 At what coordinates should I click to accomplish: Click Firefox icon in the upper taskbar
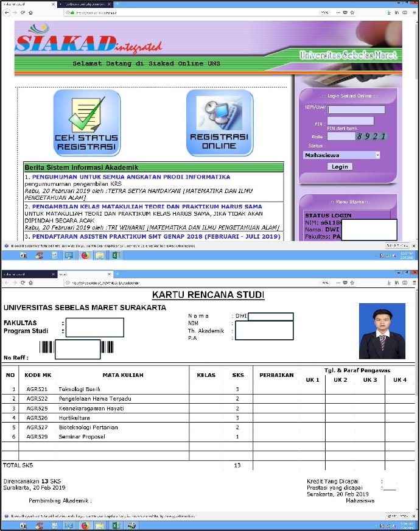(x=85, y=255)
